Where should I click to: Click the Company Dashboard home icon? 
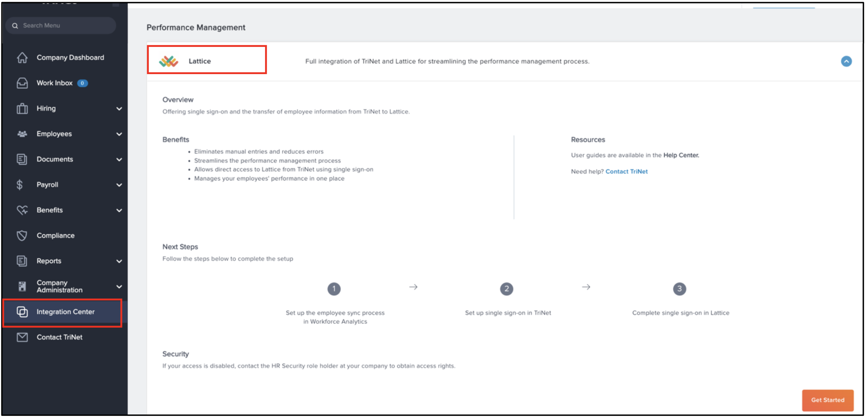(22, 58)
